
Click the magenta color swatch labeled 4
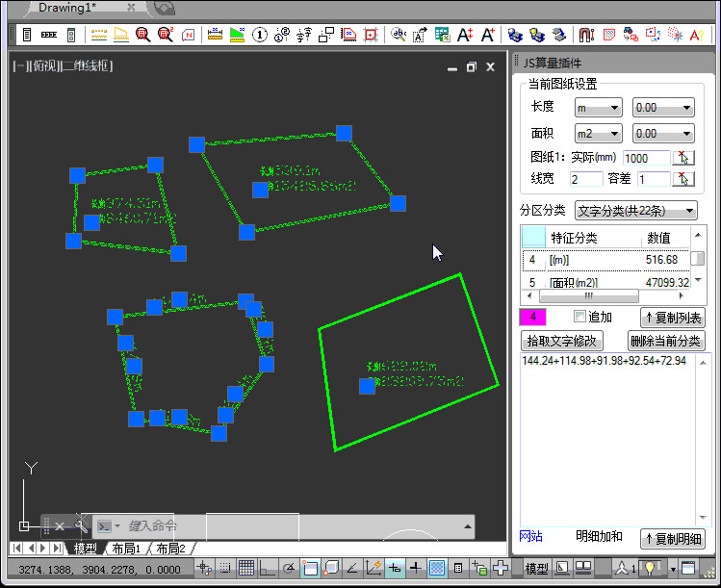tap(533, 317)
